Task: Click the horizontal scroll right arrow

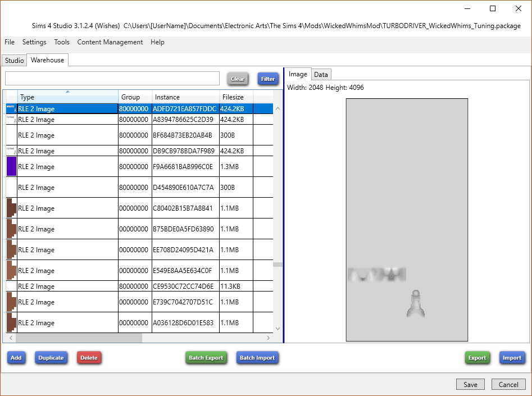Action: pyautogui.click(x=268, y=338)
